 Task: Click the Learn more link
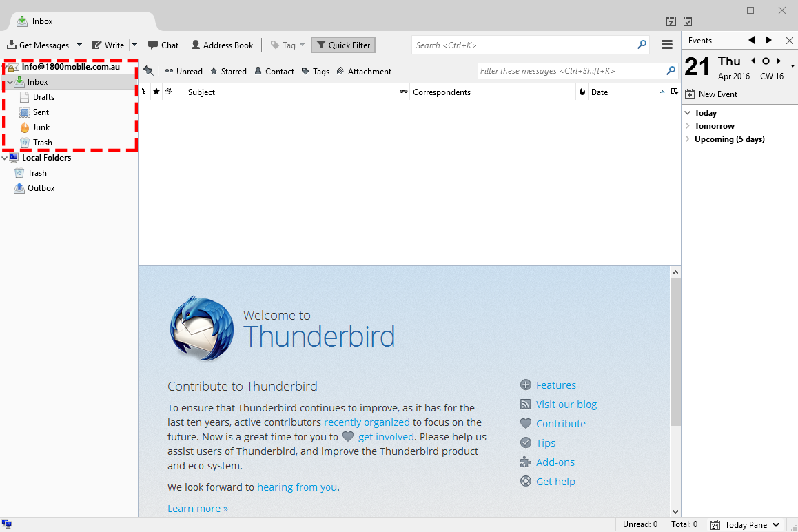(198, 509)
